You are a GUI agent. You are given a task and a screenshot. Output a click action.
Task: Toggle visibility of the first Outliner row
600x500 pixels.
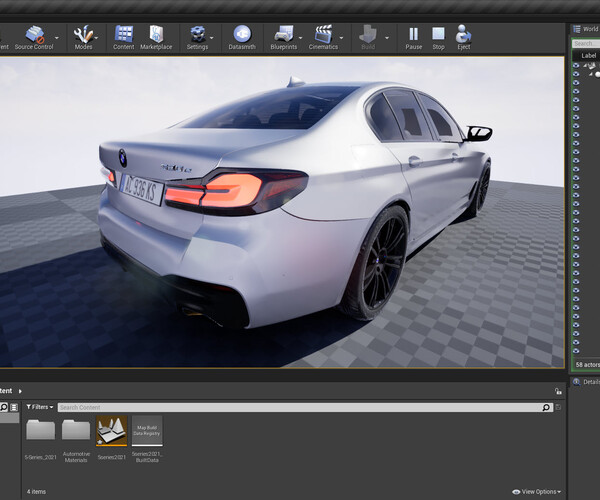tap(576, 65)
